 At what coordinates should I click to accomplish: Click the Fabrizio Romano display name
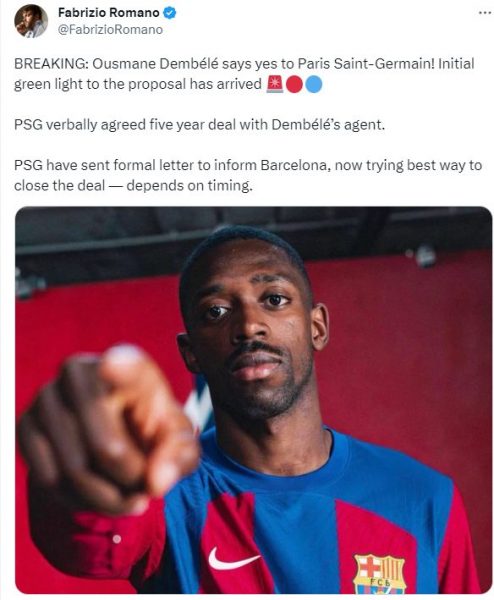tap(109, 13)
